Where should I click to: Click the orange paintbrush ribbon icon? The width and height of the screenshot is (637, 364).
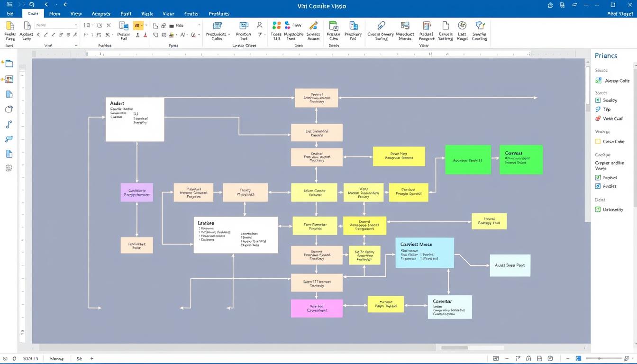click(313, 26)
